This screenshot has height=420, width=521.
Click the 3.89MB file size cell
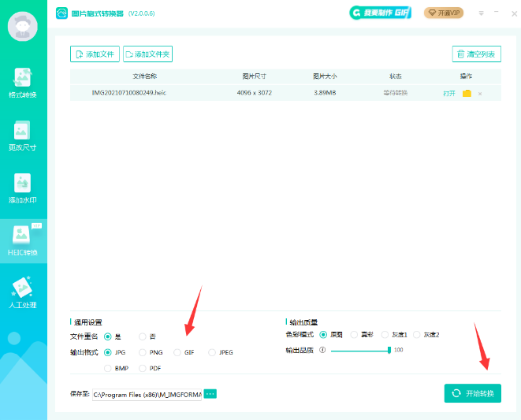[325, 93]
